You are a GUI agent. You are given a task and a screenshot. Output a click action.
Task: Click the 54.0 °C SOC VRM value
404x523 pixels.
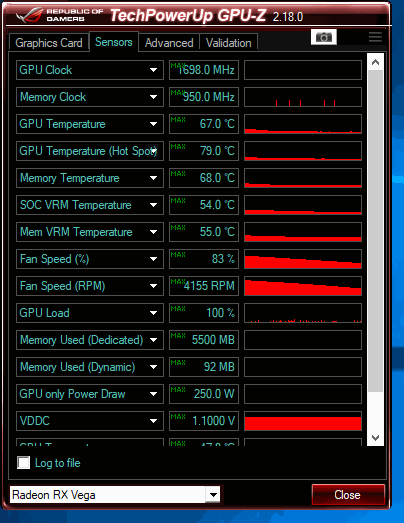[x=204, y=205]
